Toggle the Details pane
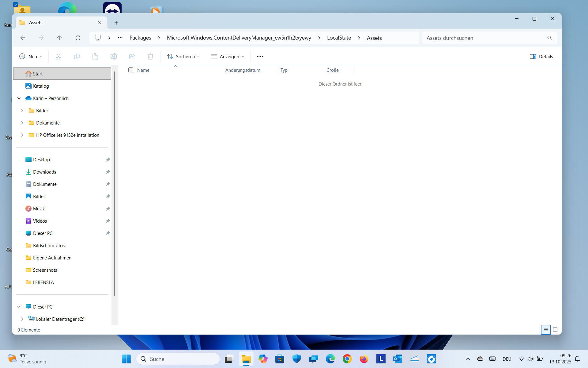The height and width of the screenshot is (368, 588). click(541, 56)
